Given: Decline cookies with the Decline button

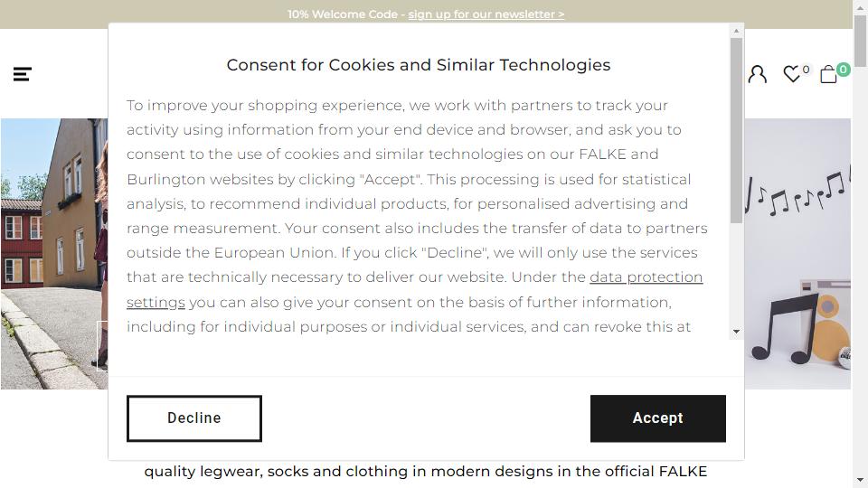Looking at the screenshot, I should tap(194, 418).
